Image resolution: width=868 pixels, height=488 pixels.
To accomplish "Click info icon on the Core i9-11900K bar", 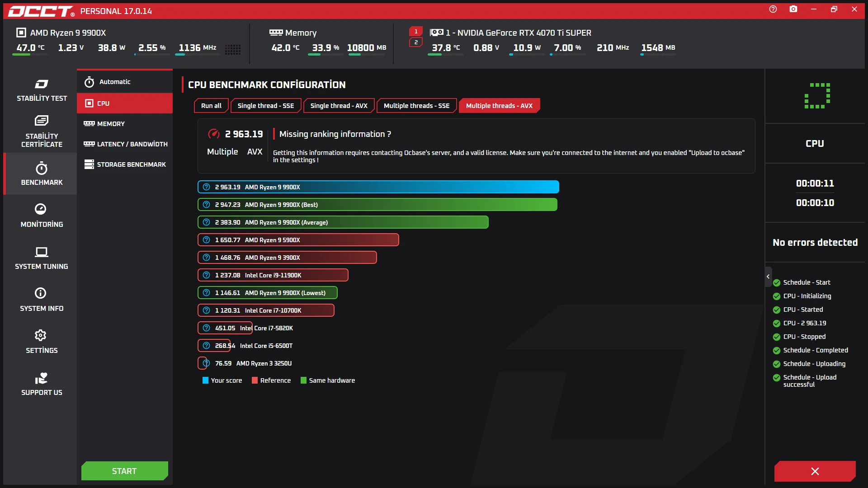I will [x=207, y=275].
